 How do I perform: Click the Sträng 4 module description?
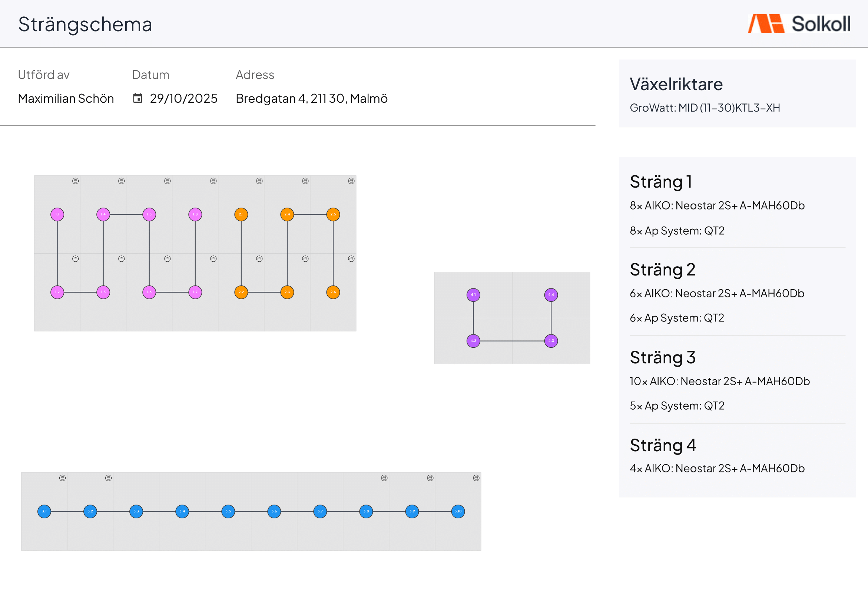[x=717, y=468]
